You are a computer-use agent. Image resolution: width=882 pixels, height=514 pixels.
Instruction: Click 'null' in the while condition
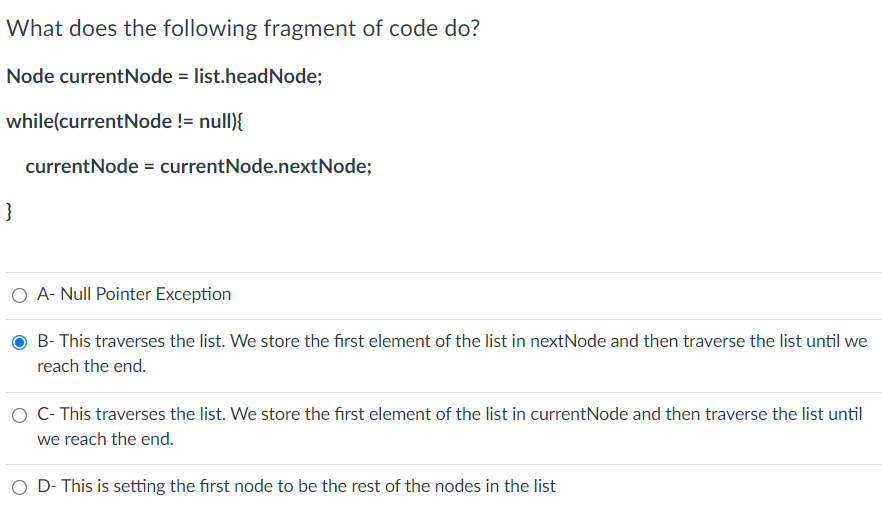tap(215, 121)
